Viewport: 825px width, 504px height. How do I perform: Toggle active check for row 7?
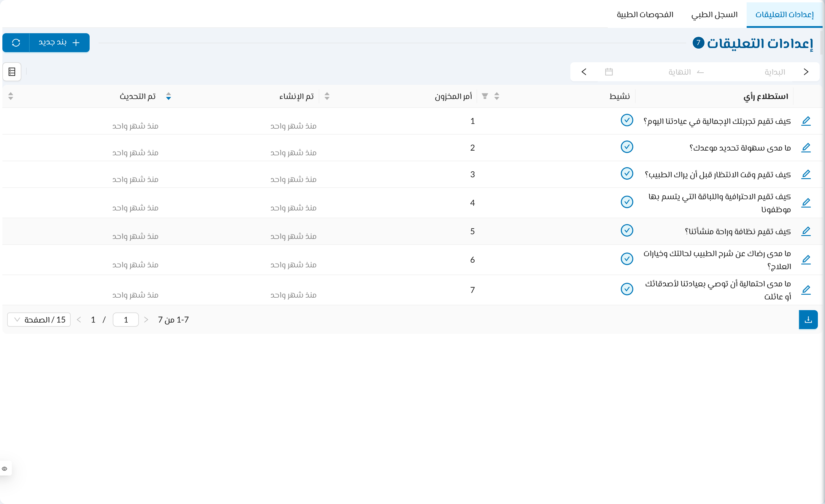(627, 289)
